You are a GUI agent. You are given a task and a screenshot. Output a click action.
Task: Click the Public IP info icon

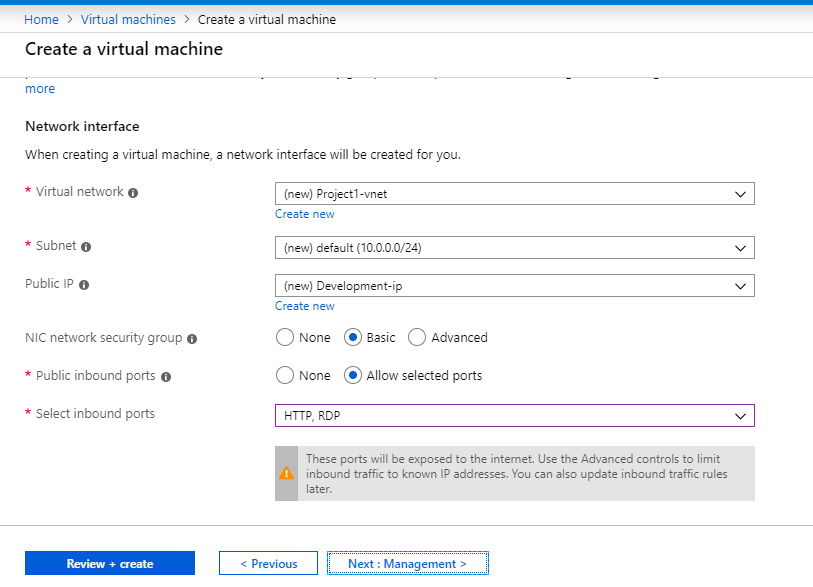click(x=84, y=285)
